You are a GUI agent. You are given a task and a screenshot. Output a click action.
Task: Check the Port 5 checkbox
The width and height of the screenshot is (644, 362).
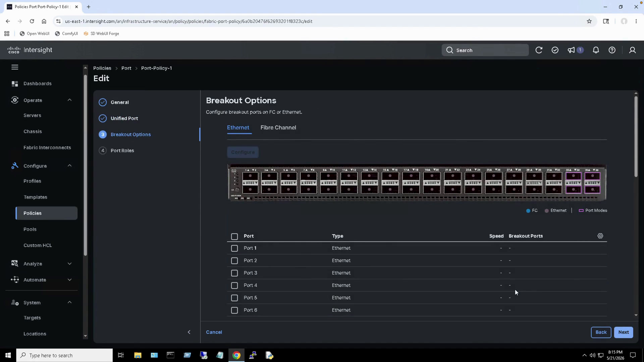pyautogui.click(x=234, y=298)
